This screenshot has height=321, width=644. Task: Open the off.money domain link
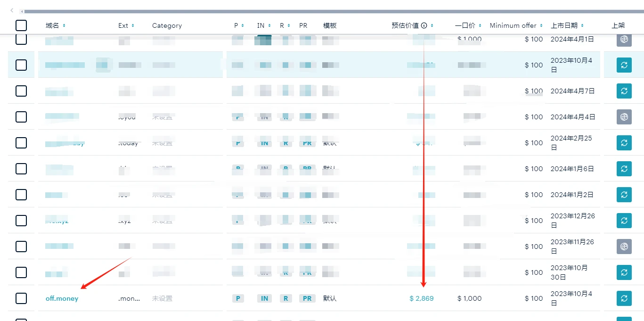click(62, 298)
